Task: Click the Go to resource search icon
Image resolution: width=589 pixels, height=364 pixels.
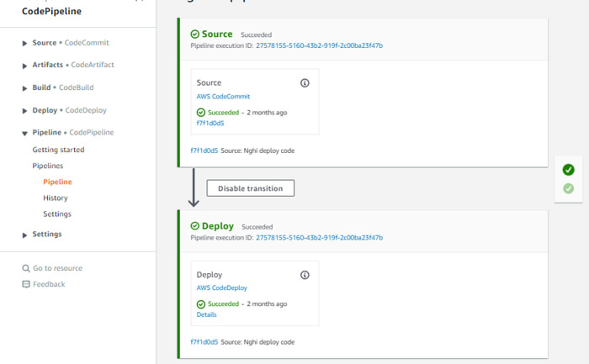Action: coord(26,268)
